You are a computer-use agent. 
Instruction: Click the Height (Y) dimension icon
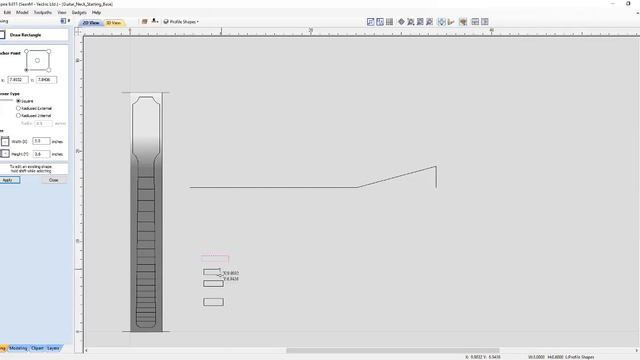click(x=5, y=153)
